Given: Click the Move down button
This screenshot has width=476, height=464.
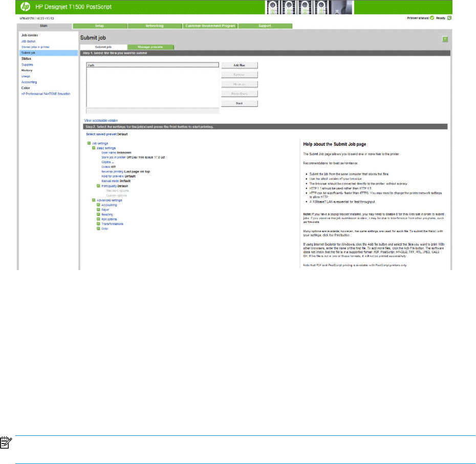Looking at the screenshot, I should (x=240, y=94).
